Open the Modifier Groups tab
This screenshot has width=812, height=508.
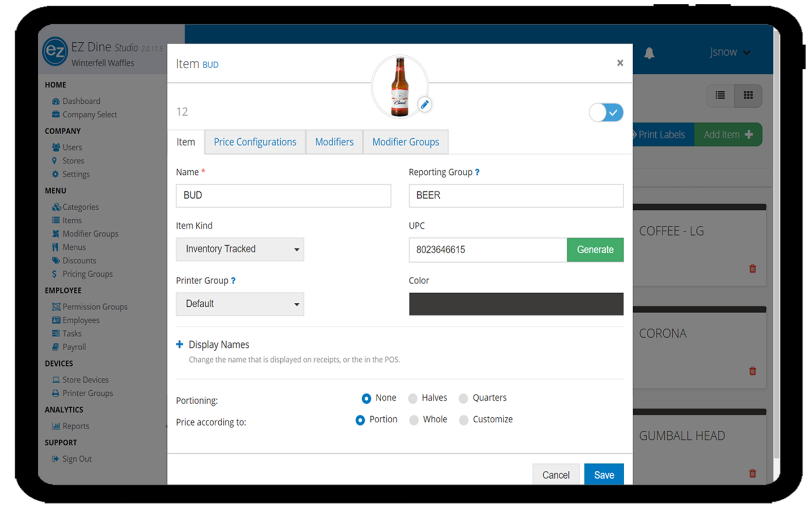[x=405, y=142]
